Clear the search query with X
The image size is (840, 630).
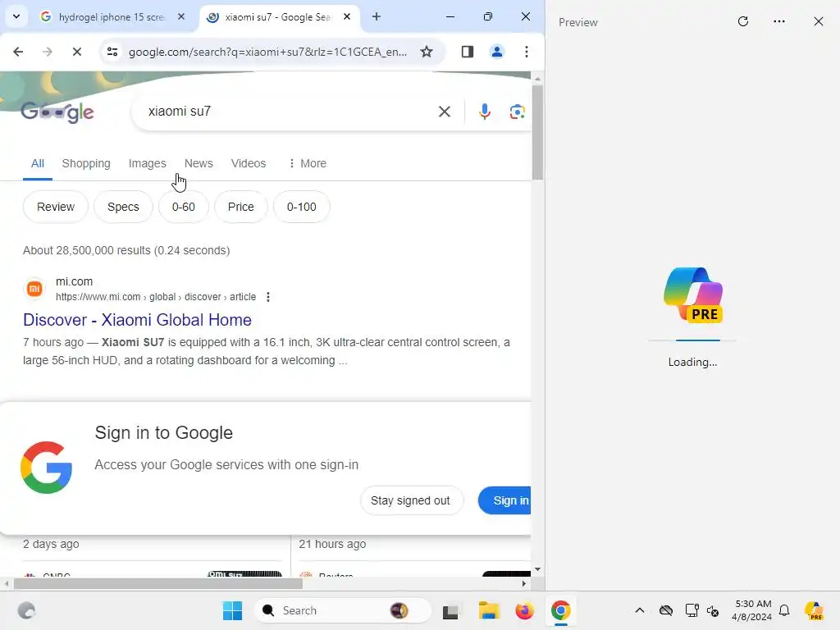[444, 112]
